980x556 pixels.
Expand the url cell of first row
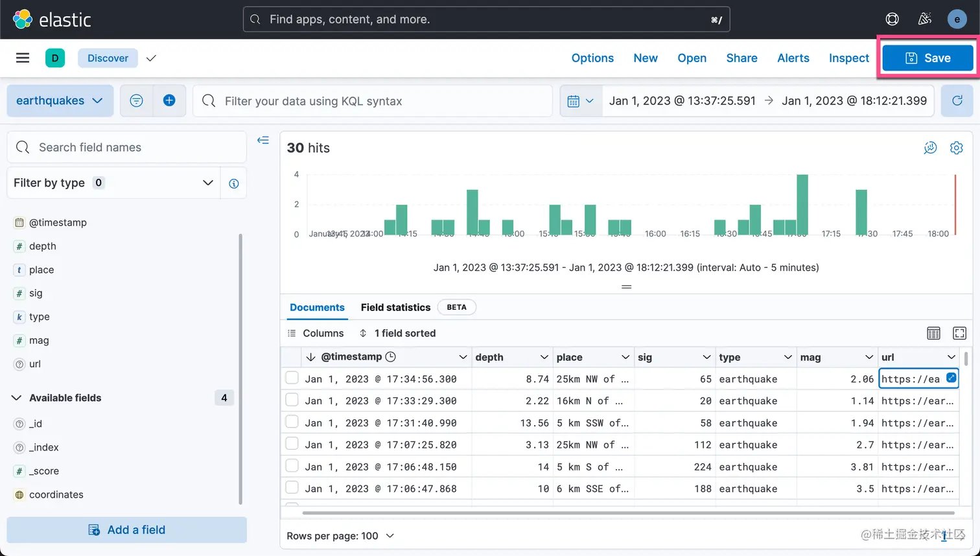pos(951,378)
